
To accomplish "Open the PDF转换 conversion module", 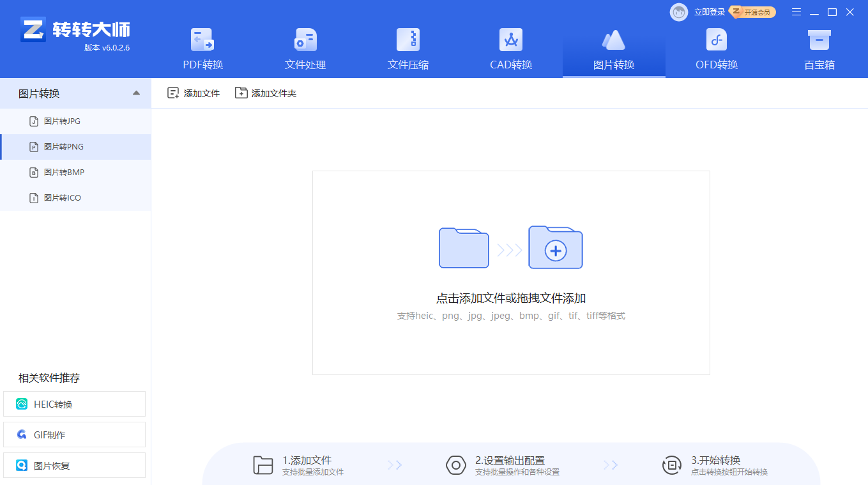I will [202, 49].
